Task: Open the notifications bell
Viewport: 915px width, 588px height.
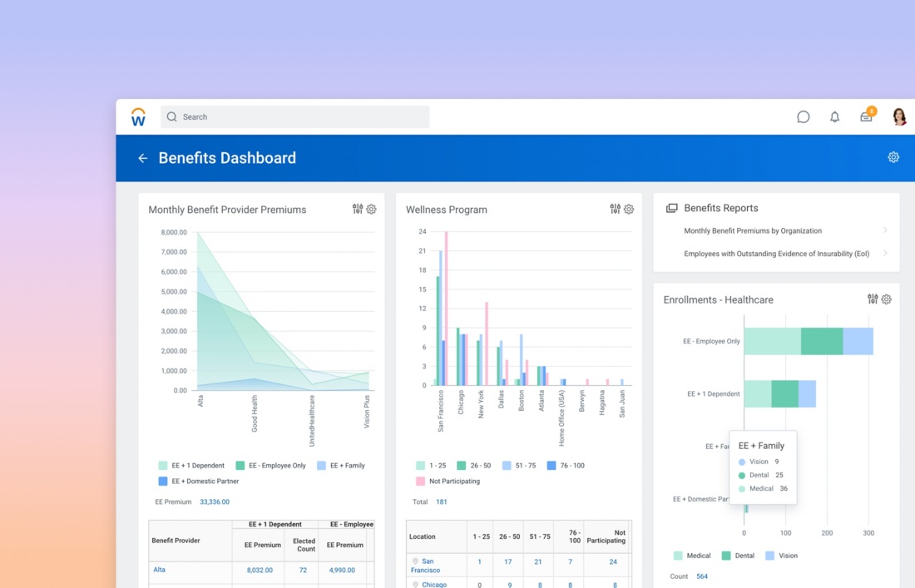Action: point(834,117)
